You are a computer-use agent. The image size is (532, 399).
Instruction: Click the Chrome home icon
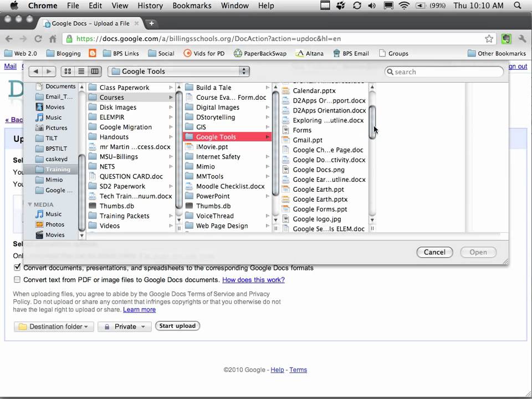click(x=53, y=39)
